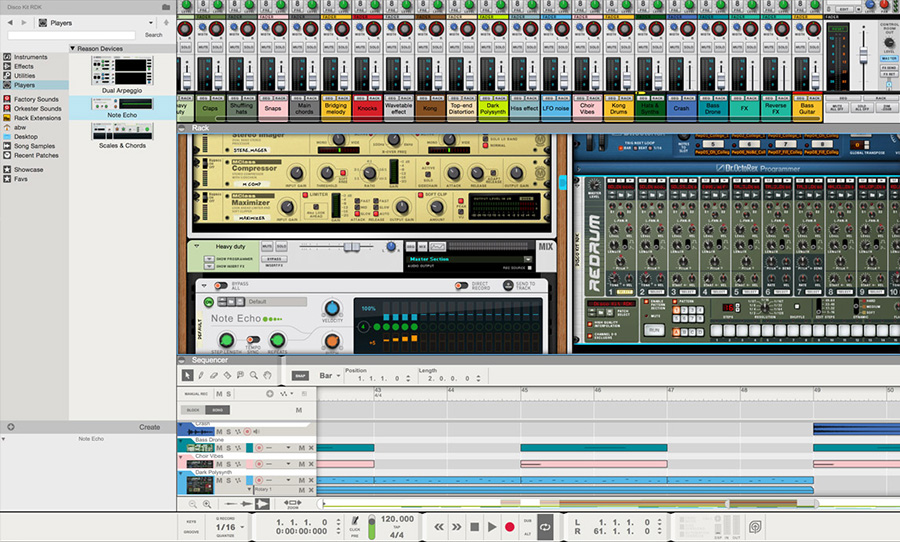Image resolution: width=900 pixels, height=542 pixels.
Task: Click the Create button in browser
Action: click(149, 427)
